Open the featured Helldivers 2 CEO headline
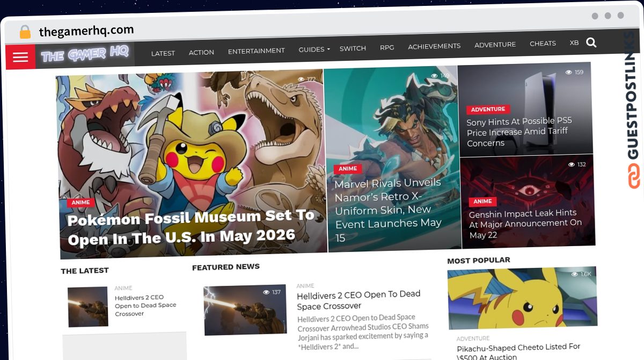The width and height of the screenshot is (644, 360). (358, 300)
